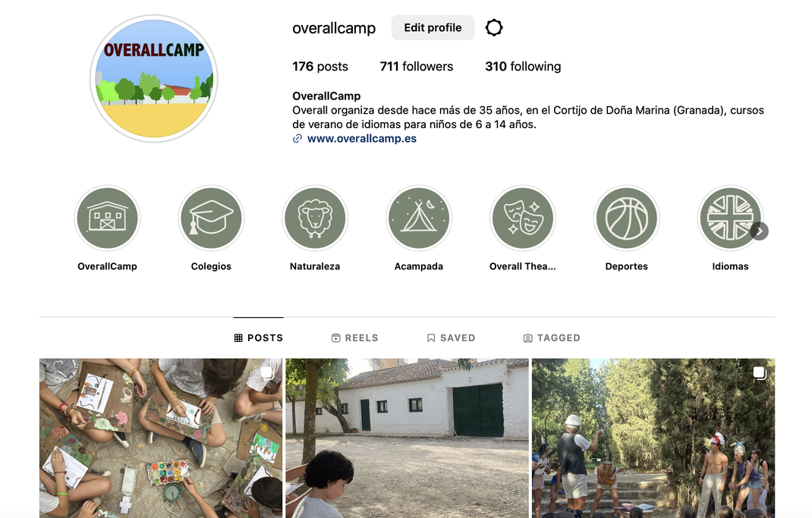The width and height of the screenshot is (812, 518).
Task: View the 711 followers list
Action: coord(417,66)
